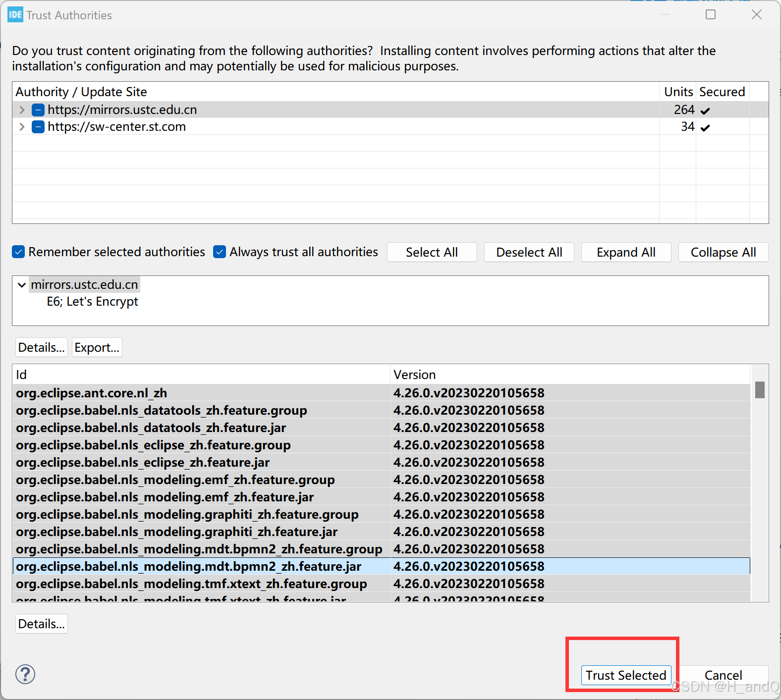Open the Details button below the Id table
Viewport: 781px width, 700px height.
(42, 624)
